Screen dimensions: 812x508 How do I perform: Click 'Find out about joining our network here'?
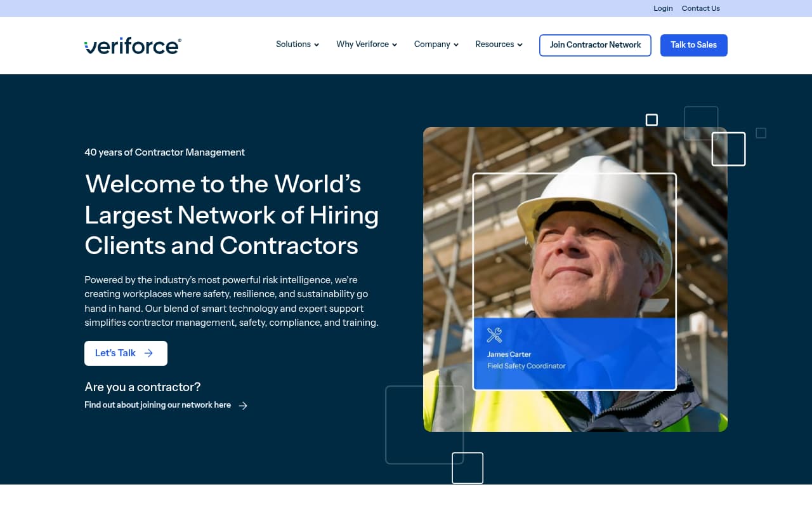[157, 404]
